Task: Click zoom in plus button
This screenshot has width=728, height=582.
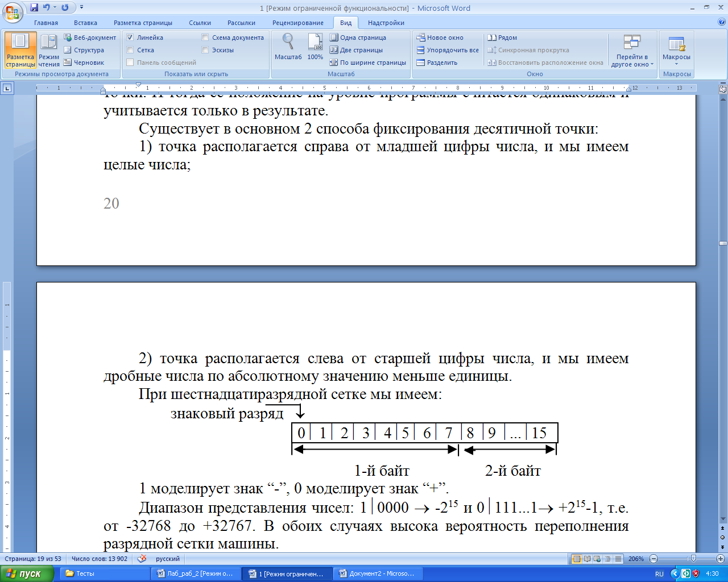Action: point(721,559)
